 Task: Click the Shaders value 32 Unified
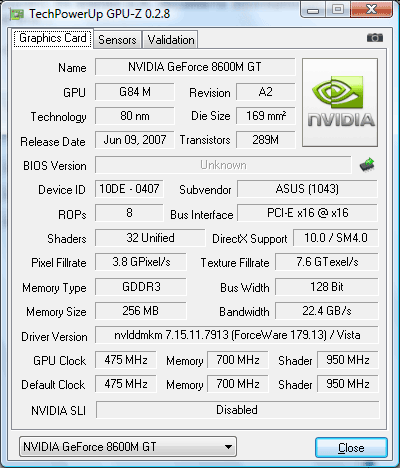[x=150, y=238]
